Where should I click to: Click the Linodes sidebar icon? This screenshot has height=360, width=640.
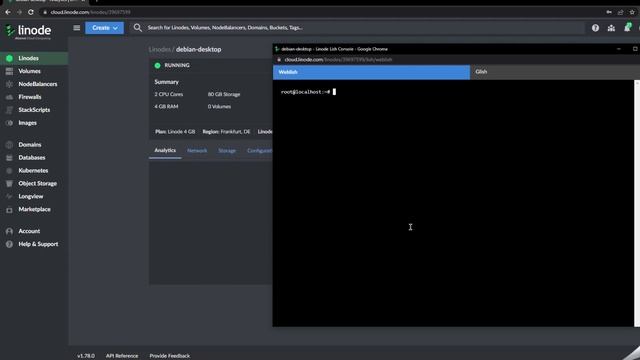pyautogui.click(x=9, y=58)
